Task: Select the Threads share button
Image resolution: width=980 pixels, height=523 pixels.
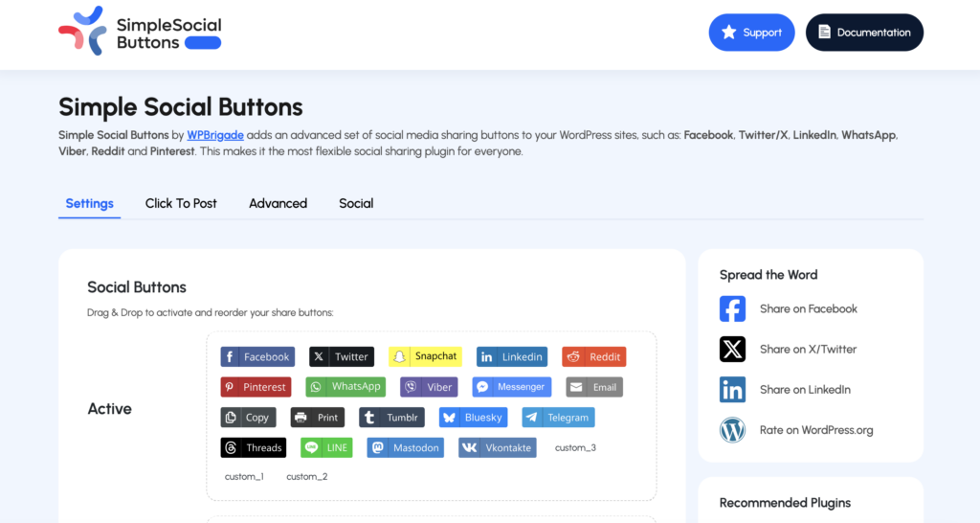Action: click(x=253, y=448)
